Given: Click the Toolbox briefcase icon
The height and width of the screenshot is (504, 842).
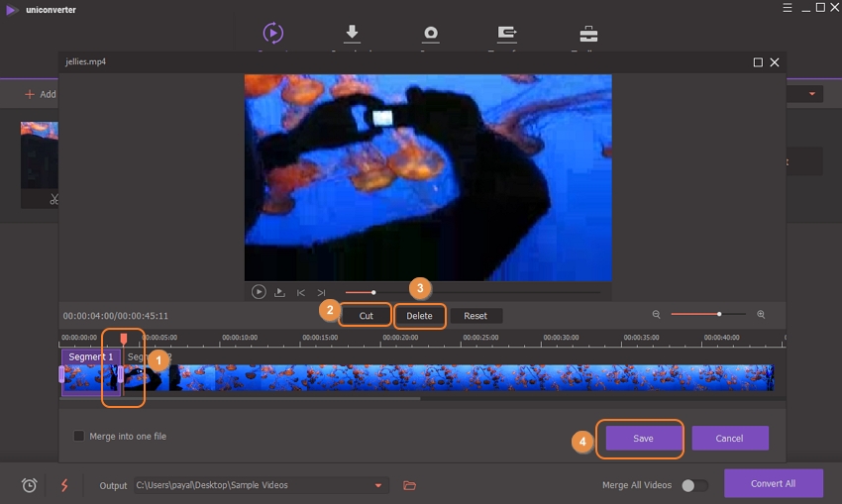Looking at the screenshot, I should (x=588, y=34).
